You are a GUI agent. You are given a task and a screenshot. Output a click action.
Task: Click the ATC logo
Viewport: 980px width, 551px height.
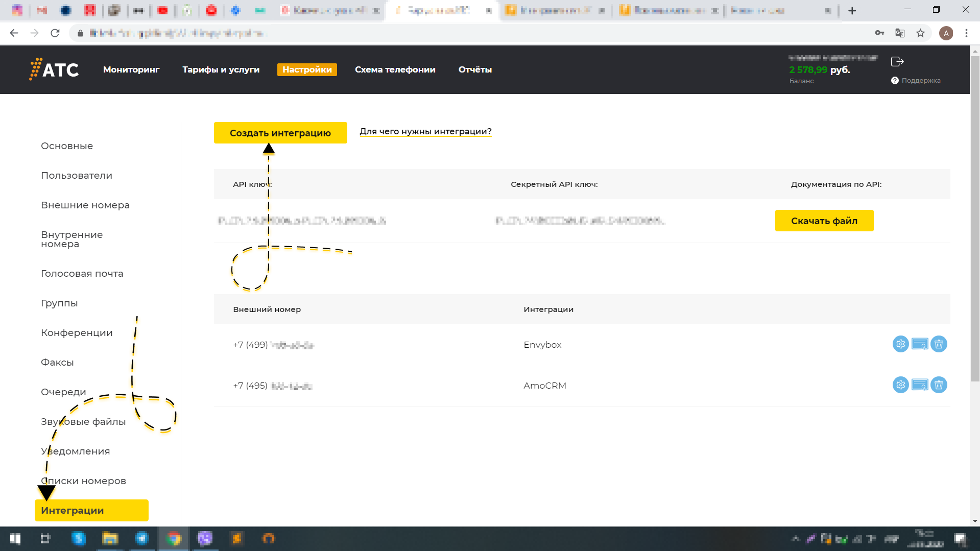(54, 69)
